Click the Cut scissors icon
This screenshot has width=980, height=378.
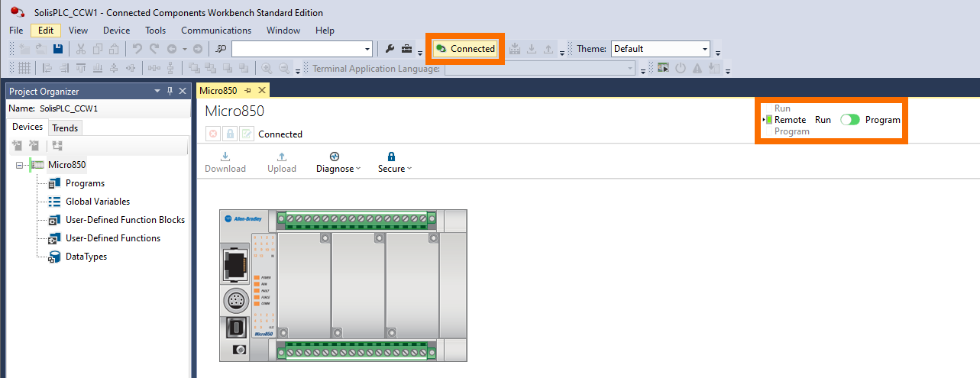[80, 49]
